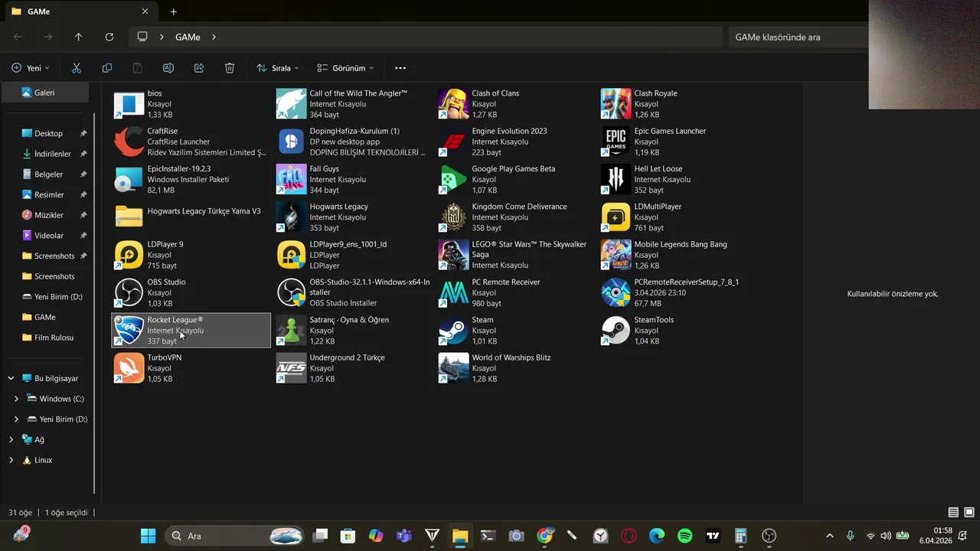Select the Hogwarts Legacy Türkçe Yama V3 archive
980x551 pixels.
(190, 217)
